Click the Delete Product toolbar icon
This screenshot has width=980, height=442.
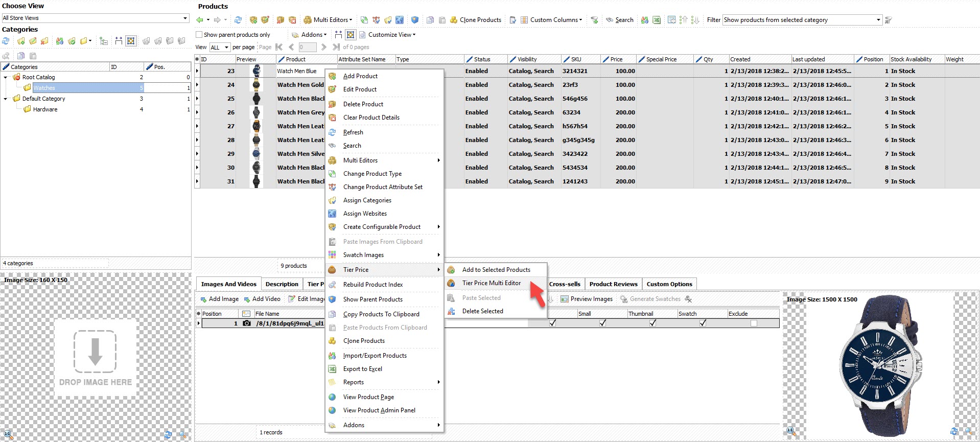coord(281,20)
